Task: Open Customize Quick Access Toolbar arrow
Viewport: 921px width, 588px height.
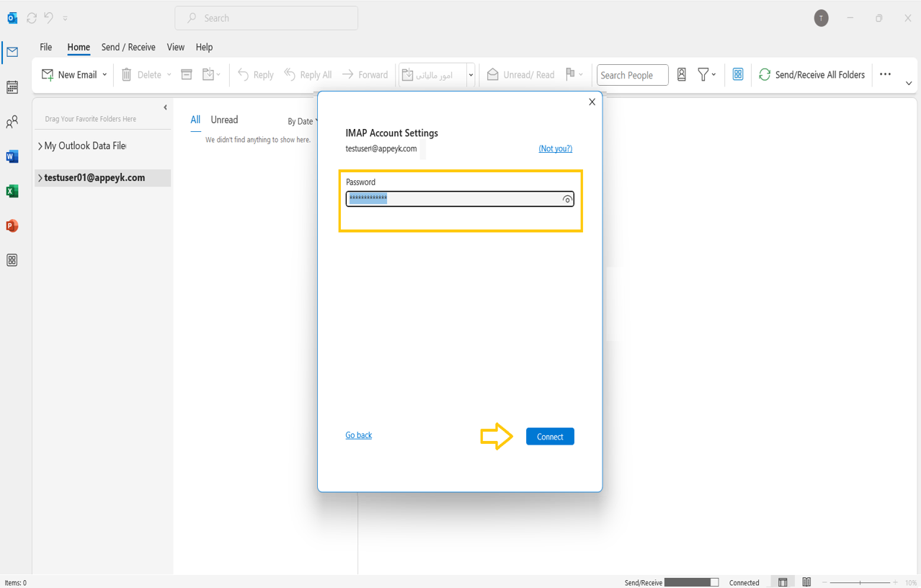Action: point(65,18)
